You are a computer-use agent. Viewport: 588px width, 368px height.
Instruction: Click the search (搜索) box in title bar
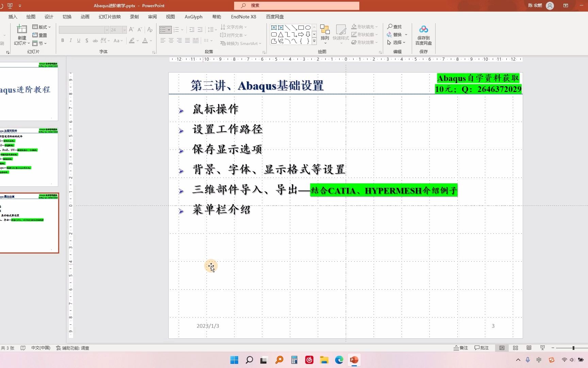(x=296, y=5)
